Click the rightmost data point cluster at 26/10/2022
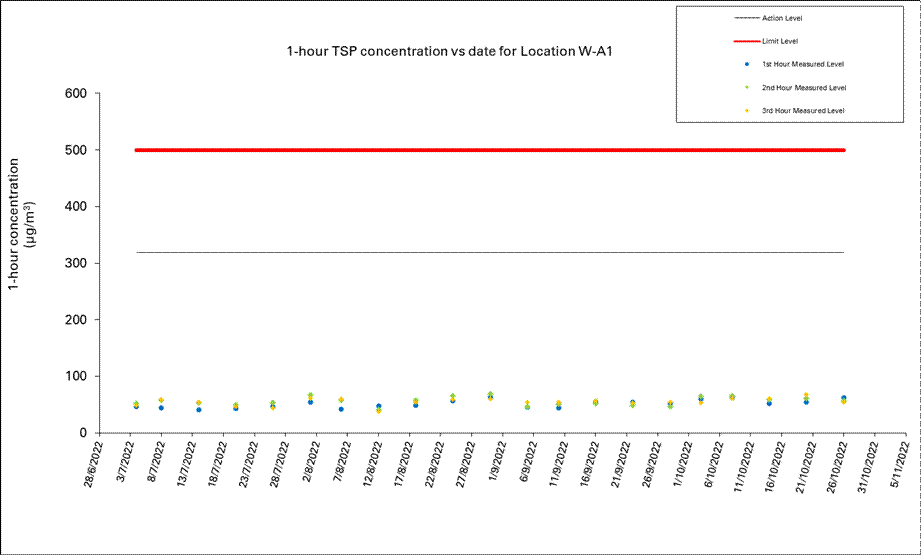This screenshot has width=924, height=557. pos(843,399)
